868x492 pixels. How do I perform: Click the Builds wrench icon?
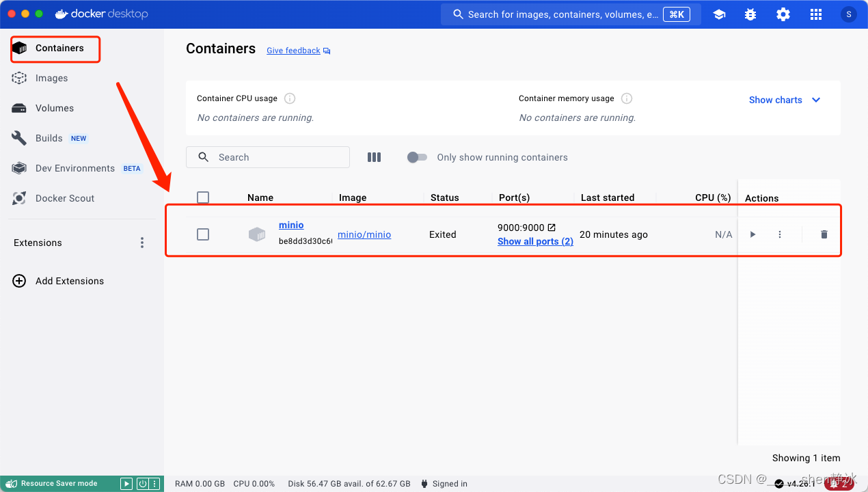19,138
